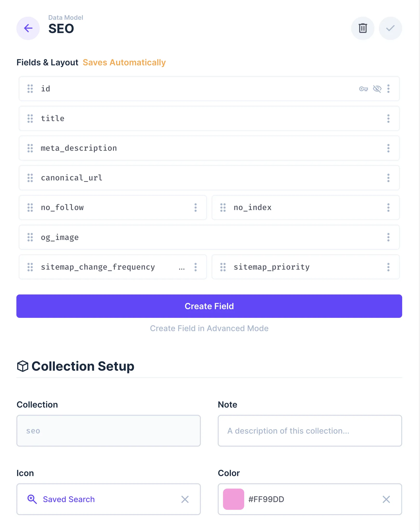Open the options menu for sitemap_priority
Image resolution: width=420 pixels, height=532 pixels.
[x=388, y=267]
